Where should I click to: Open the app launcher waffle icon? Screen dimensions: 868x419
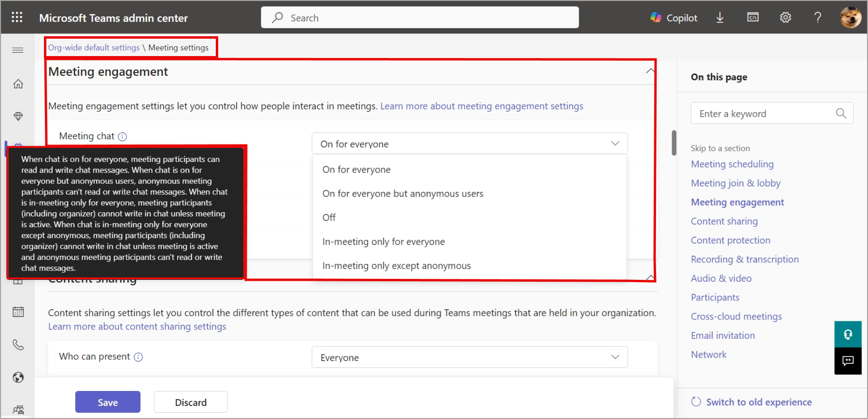[17, 17]
